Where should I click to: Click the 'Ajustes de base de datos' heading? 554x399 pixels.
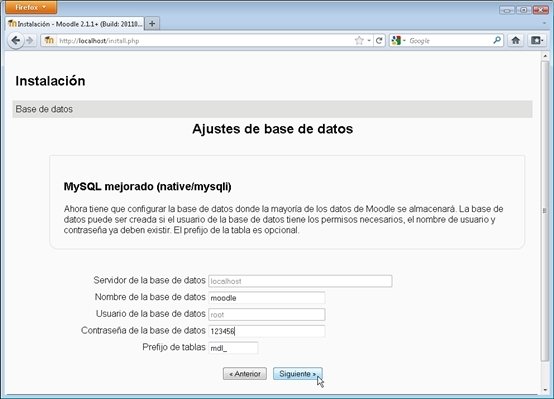[272, 129]
